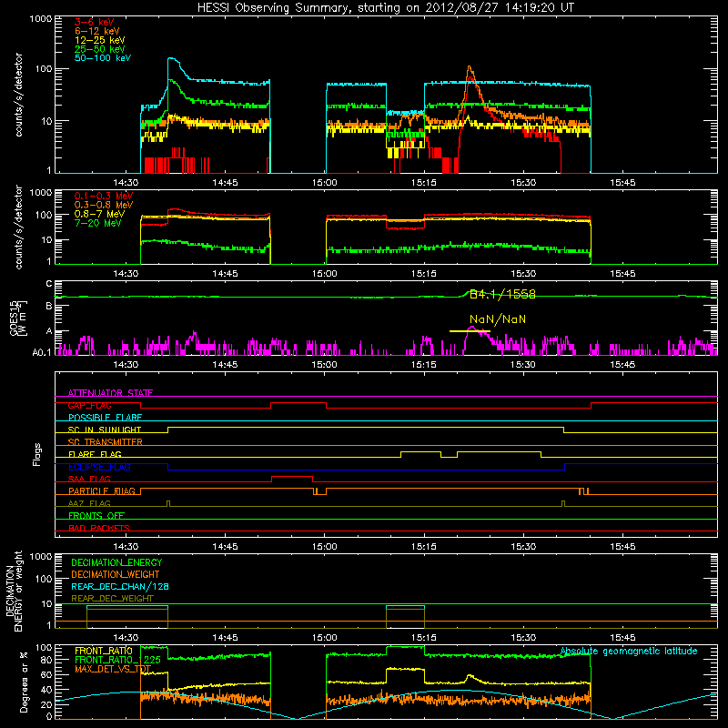Click the REAR_DEC_WEIGHT legend label
The image size is (728, 728).
pos(112,599)
